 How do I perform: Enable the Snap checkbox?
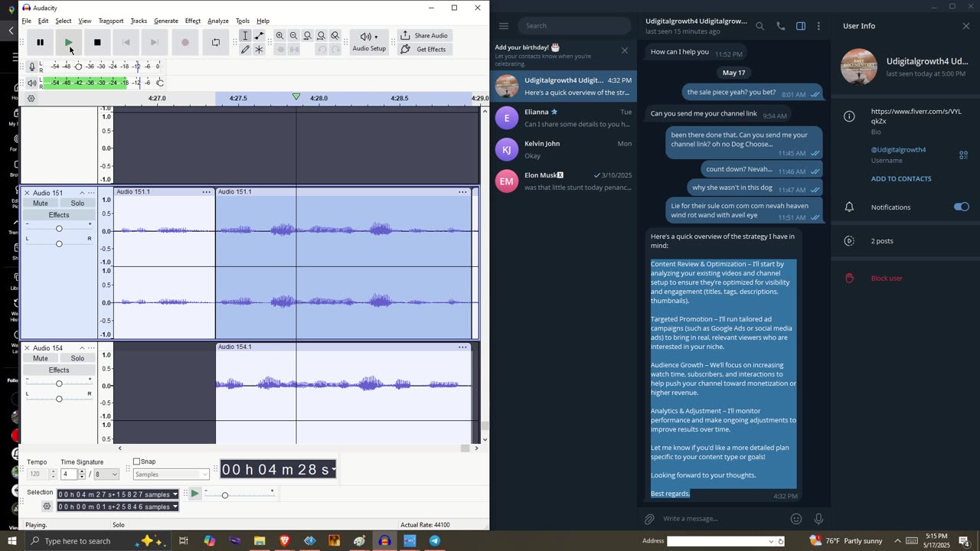point(136,461)
